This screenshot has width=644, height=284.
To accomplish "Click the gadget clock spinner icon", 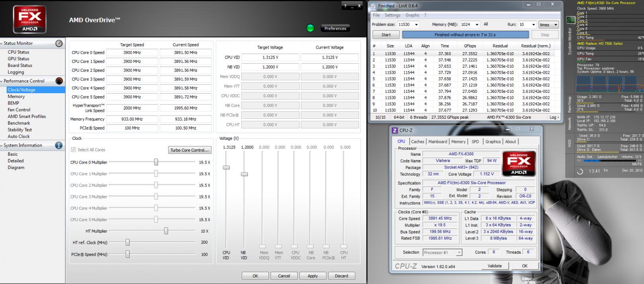I will pos(580,171).
